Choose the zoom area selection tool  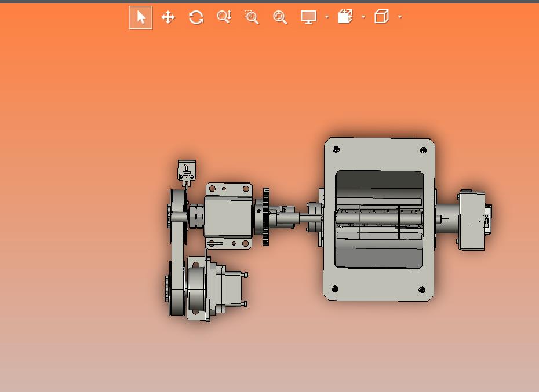pyautogui.click(x=252, y=17)
